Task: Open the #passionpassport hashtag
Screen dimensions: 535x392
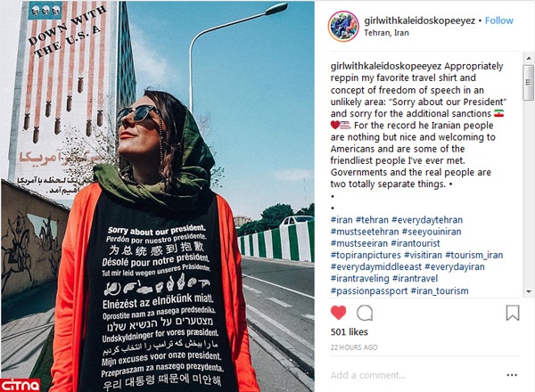Action: point(369,291)
